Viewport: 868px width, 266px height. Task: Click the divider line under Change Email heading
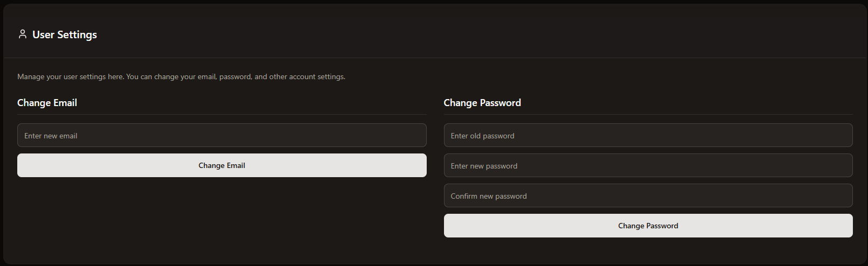[x=222, y=114]
